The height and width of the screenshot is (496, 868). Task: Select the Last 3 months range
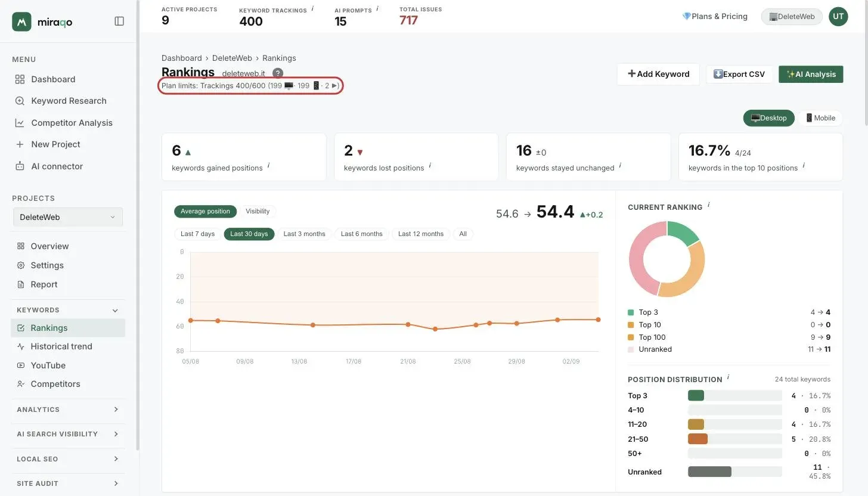point(304,234)
